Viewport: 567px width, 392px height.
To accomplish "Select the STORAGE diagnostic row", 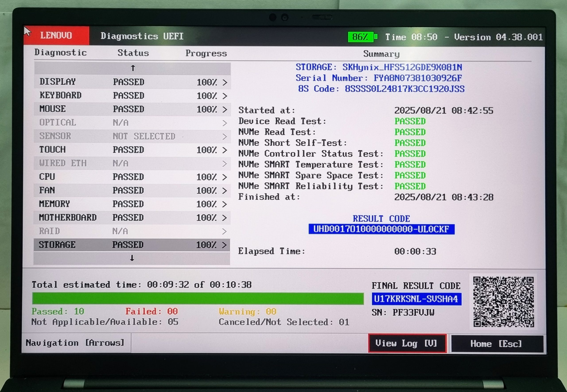I will (x=132, y=245).
